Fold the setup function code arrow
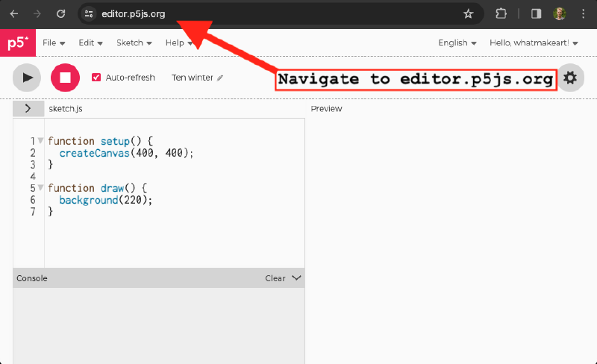 (41, 140)
